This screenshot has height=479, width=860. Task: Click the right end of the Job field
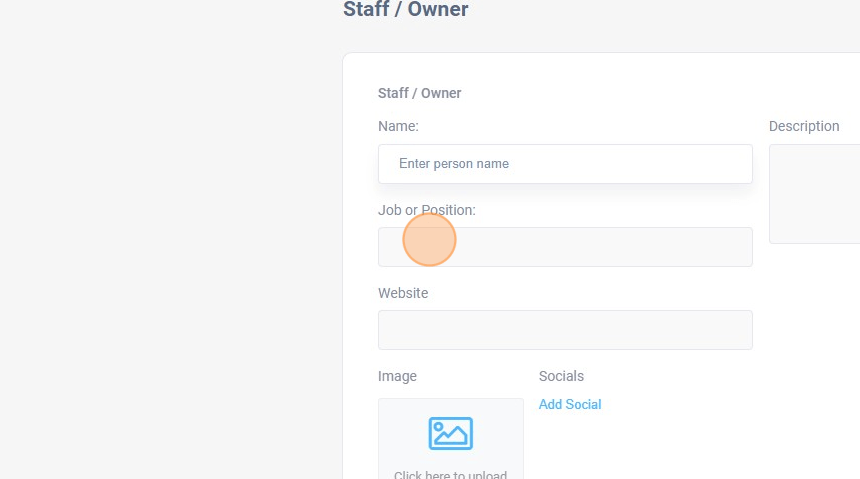pos(740,247)
